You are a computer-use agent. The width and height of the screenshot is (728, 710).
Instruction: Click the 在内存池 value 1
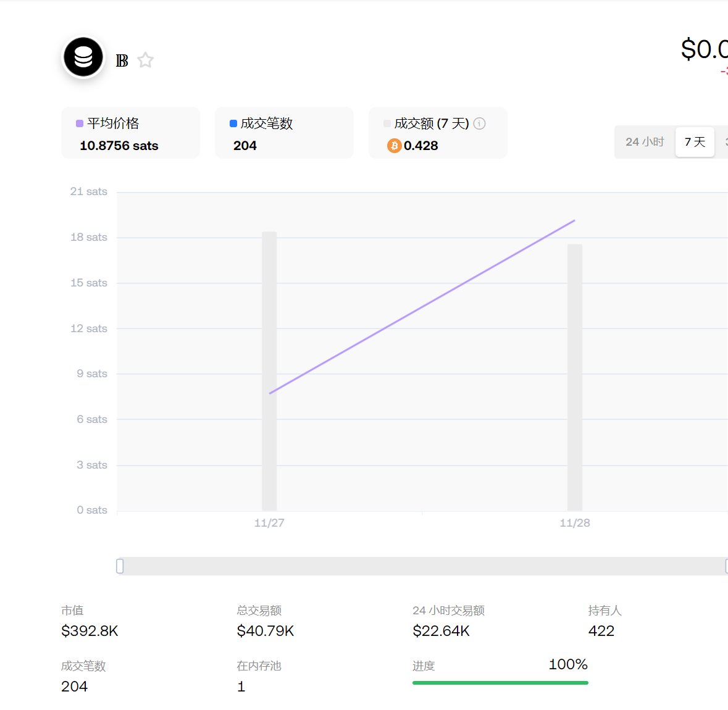[241, 687]
